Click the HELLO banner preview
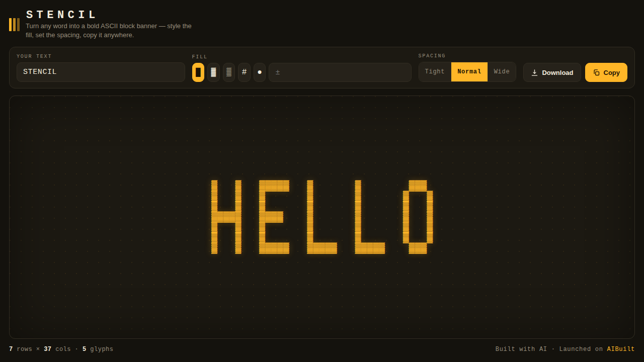Screen dimensions: 644x362 (322, 217)
